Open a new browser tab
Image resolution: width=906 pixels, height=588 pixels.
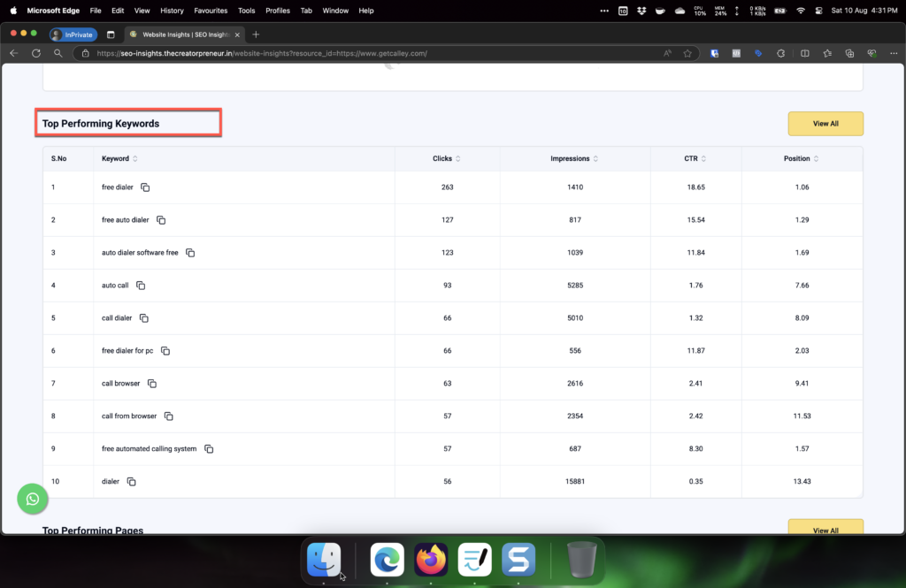(256, 34)
